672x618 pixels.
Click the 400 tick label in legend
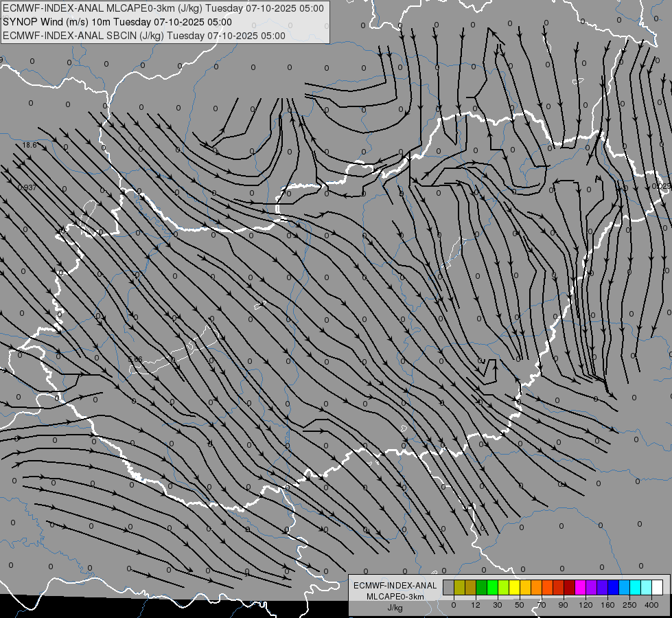pyautogui.click(x=651, y=605)
